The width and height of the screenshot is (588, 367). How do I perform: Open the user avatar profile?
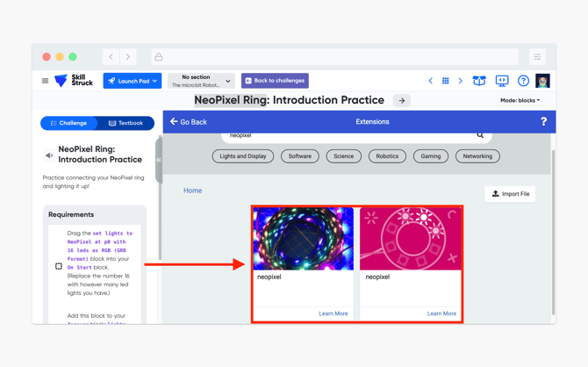pyautogui.click(x=542, y=81)
